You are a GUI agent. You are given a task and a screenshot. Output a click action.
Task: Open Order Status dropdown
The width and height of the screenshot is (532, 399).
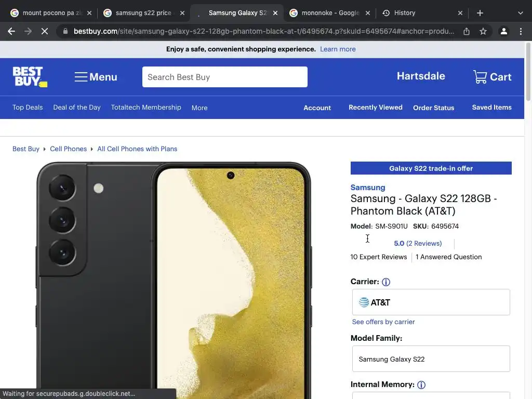(x=433, y=108)
